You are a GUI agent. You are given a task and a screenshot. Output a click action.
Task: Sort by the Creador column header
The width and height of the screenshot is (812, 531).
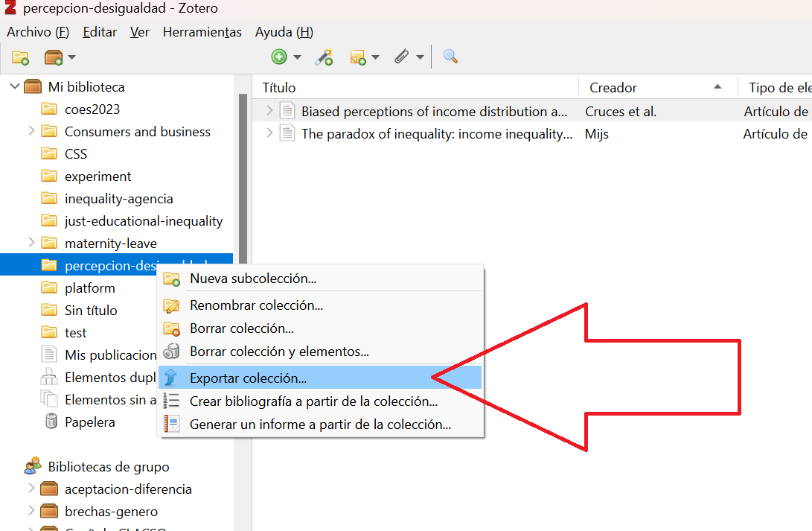[613, 88]
